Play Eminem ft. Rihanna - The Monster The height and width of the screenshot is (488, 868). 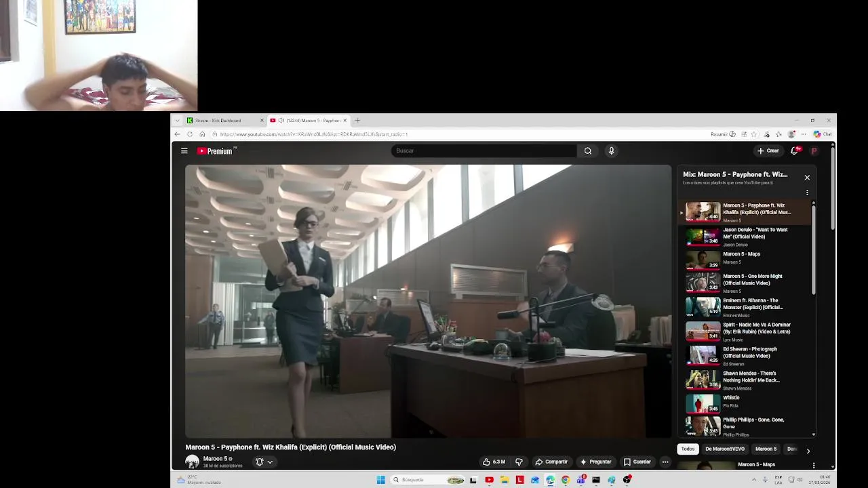(745, 307)
